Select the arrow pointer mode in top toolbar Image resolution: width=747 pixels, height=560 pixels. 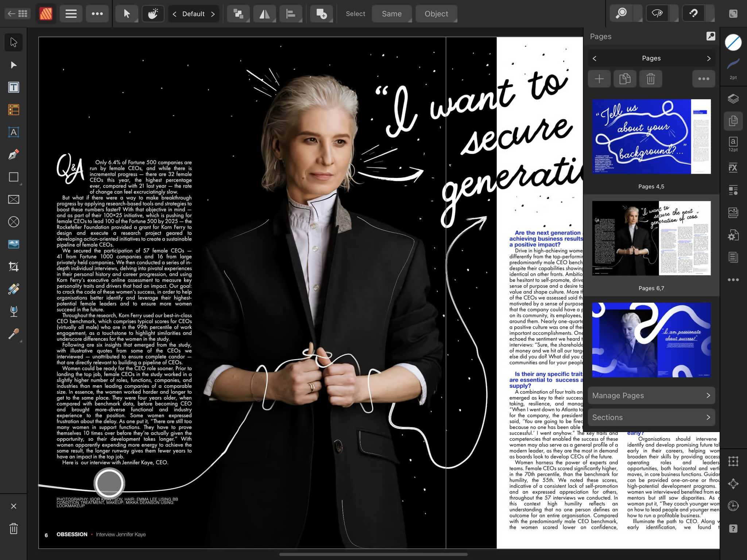point(127,14)
